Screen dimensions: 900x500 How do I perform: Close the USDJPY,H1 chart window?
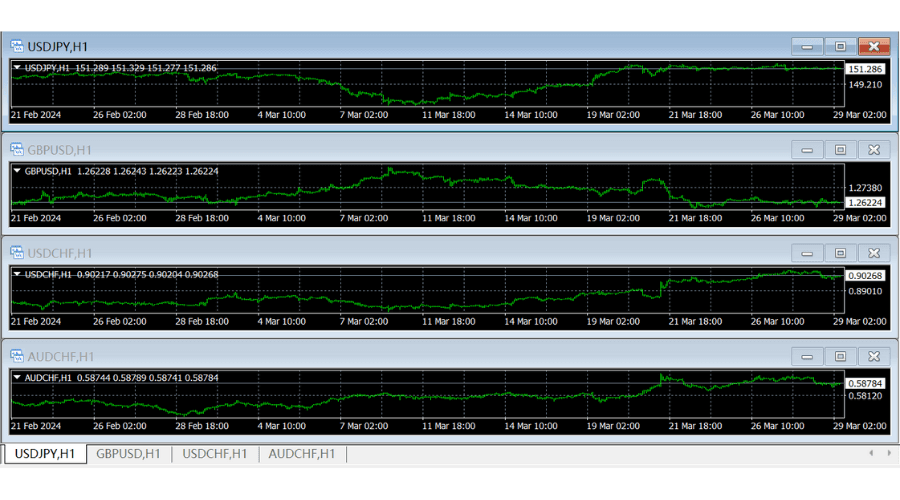click(x=873, y=46)
